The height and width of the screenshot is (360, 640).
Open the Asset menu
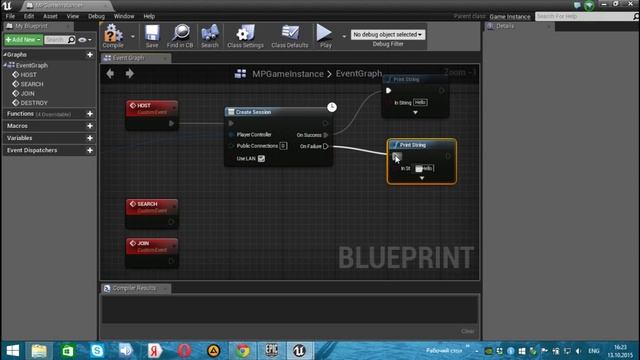(x=50, y=16)
